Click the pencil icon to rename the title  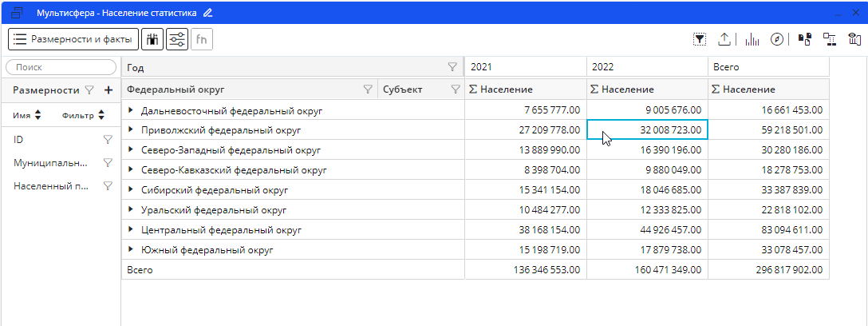click(208, 13)
